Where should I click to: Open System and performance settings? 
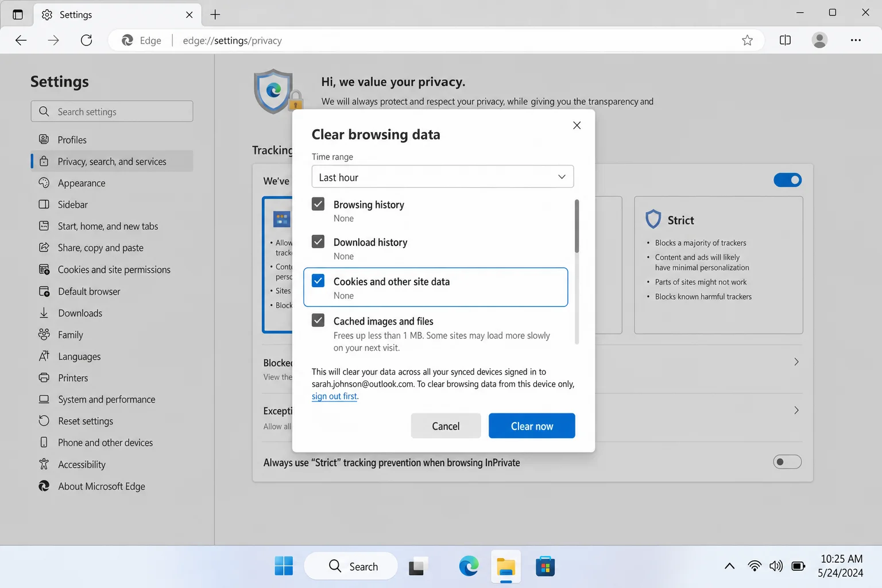pos(112,400)
